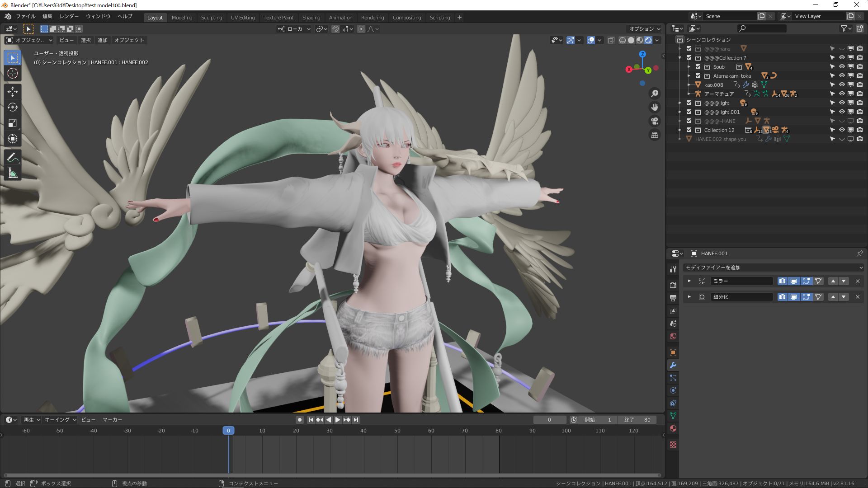Open the timeline Keying popover
This screenshot has height=488, width=868.
pyautogui.click(x=60, y=420)
